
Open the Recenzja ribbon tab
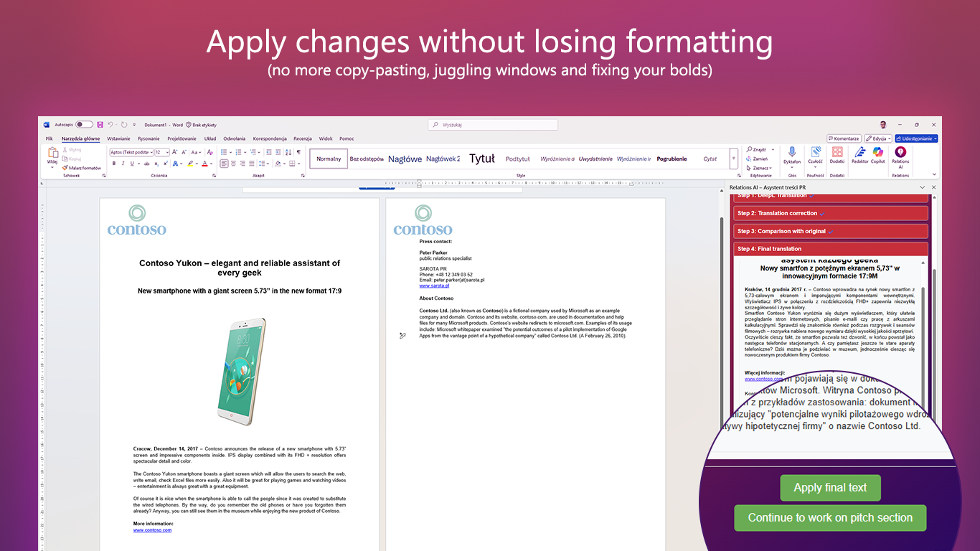(302, 138)
